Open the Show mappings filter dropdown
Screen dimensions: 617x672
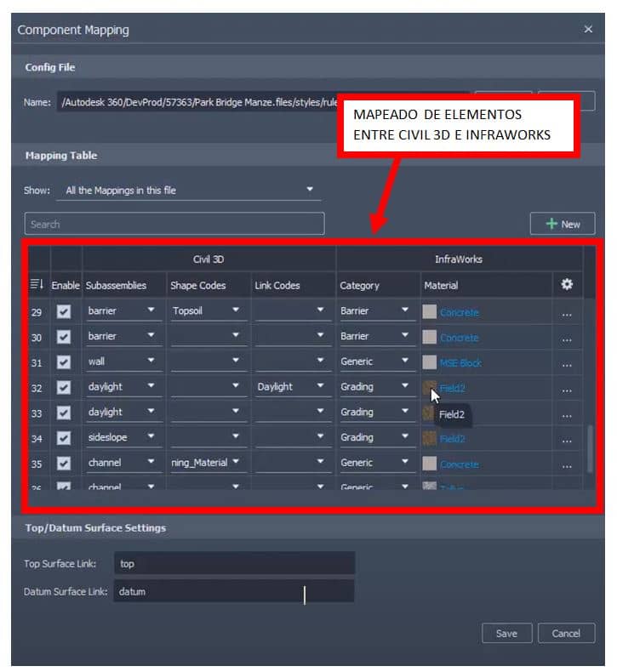point(189,191)
